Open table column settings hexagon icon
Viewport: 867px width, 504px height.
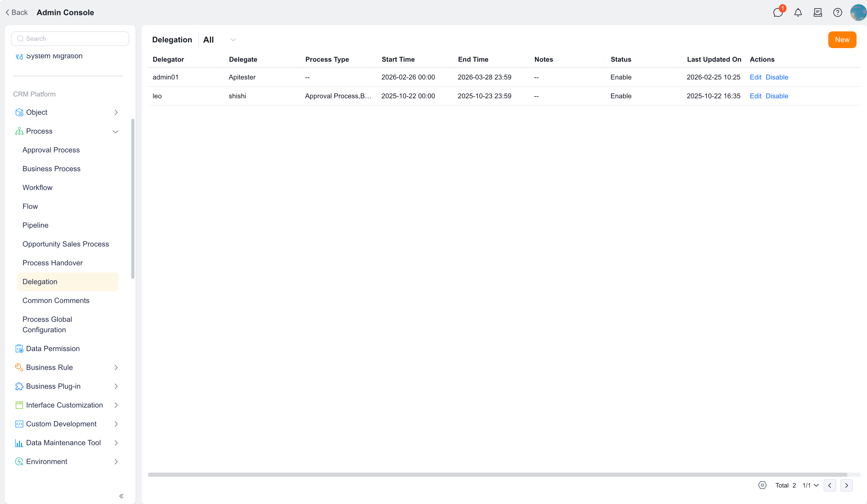(x=762, y=485)
